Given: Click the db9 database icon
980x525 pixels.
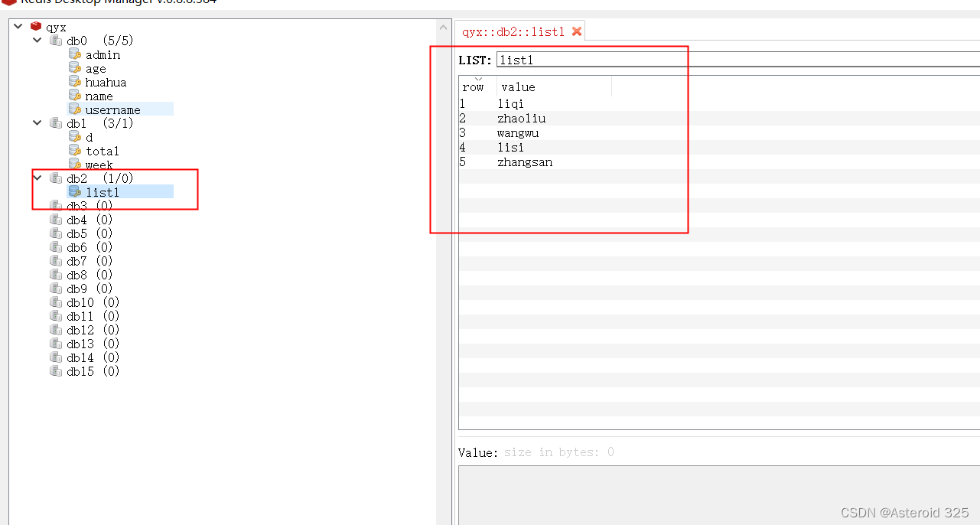Looking at the screenshot, I should tap(56, 289).
